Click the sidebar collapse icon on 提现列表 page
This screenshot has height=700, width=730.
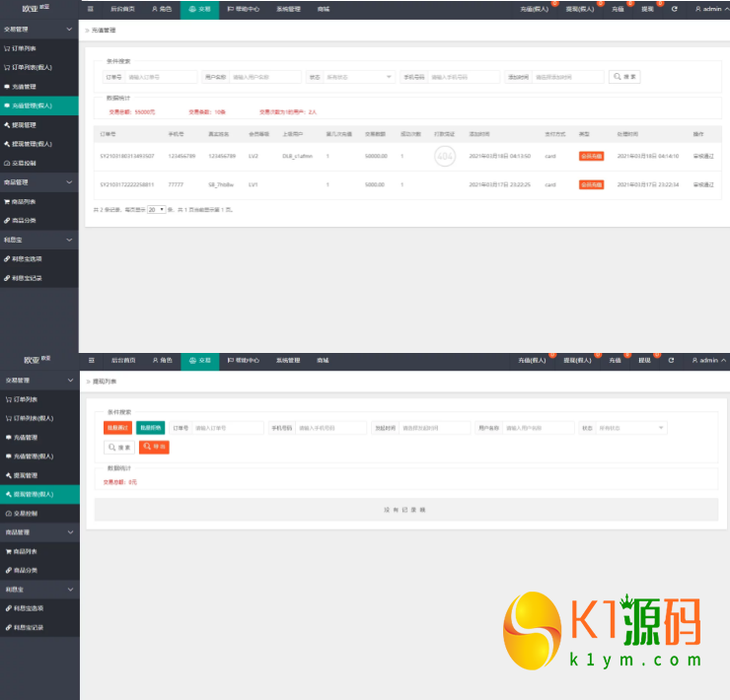coord(91,360)
